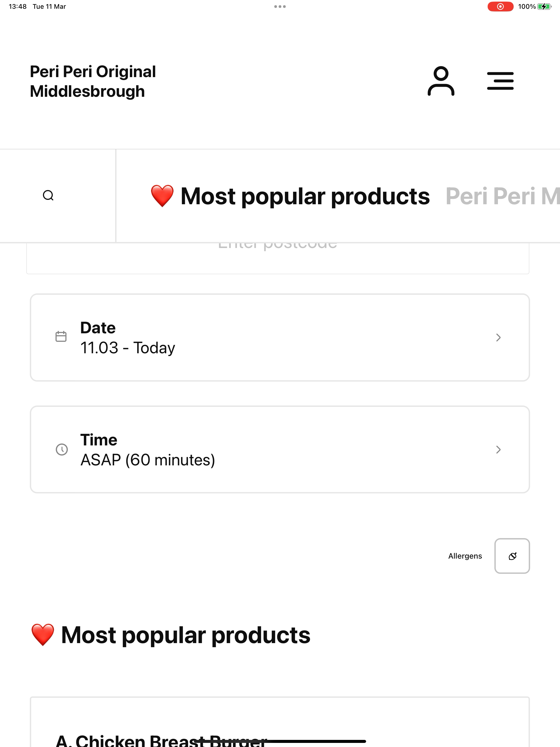The height and width of the screenshot is (747, 560).
Task: Tap the battery icon in status bar
Action: (x=544, y=6)
